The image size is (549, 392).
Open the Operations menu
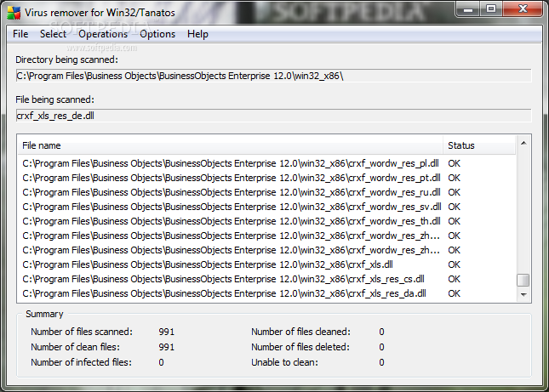pos(103,34)
